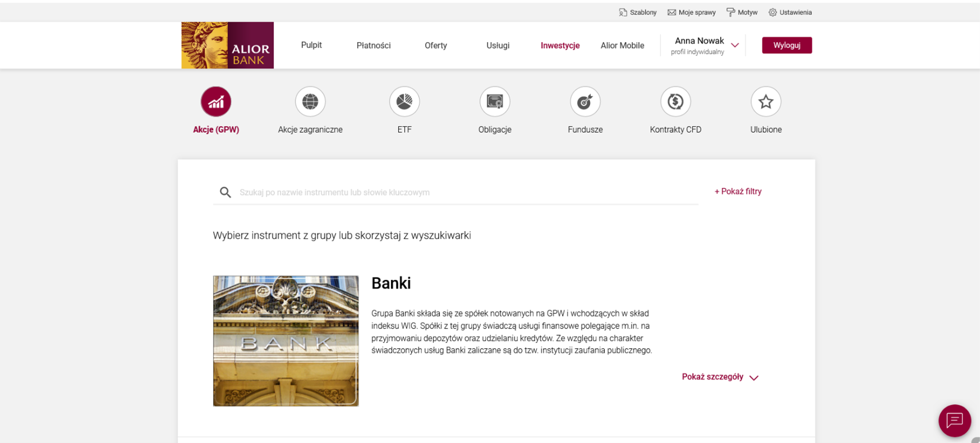Open Moje sprawy envelope link

pyautogui.click(x=691, y=12)
